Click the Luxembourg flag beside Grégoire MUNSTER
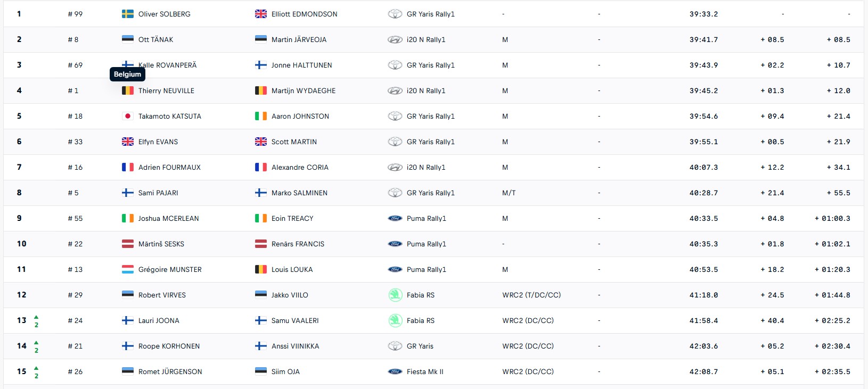Screen dimensions: 868x389 click(x=128, y=269)
